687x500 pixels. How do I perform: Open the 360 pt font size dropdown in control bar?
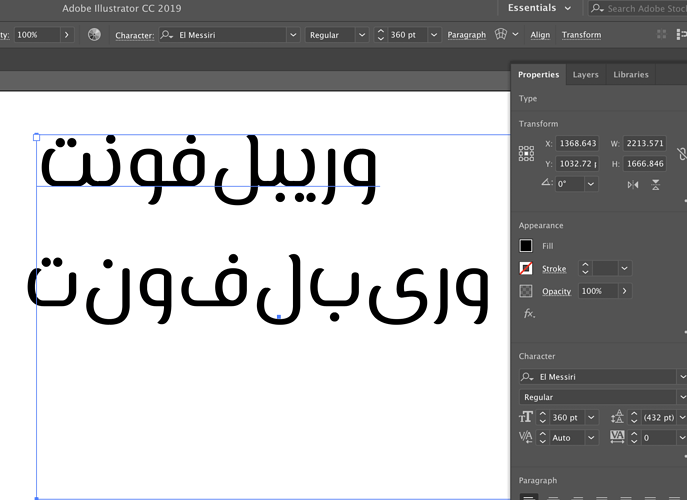click(x=433, y=35)
